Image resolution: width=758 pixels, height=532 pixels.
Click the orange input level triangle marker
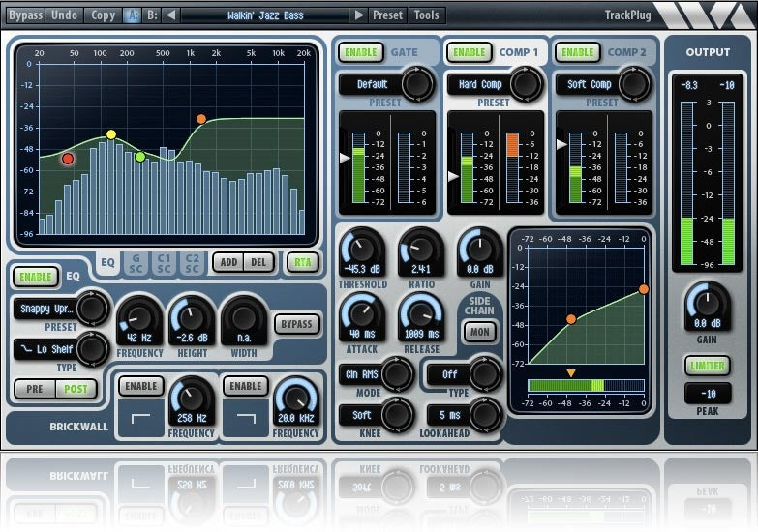[x=571, y=373]
